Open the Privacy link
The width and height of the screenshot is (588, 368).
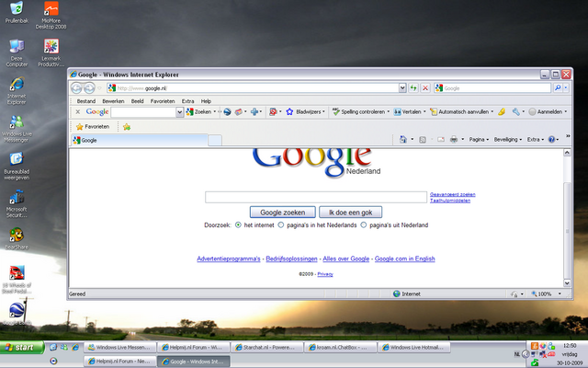[x=325, y=274]
